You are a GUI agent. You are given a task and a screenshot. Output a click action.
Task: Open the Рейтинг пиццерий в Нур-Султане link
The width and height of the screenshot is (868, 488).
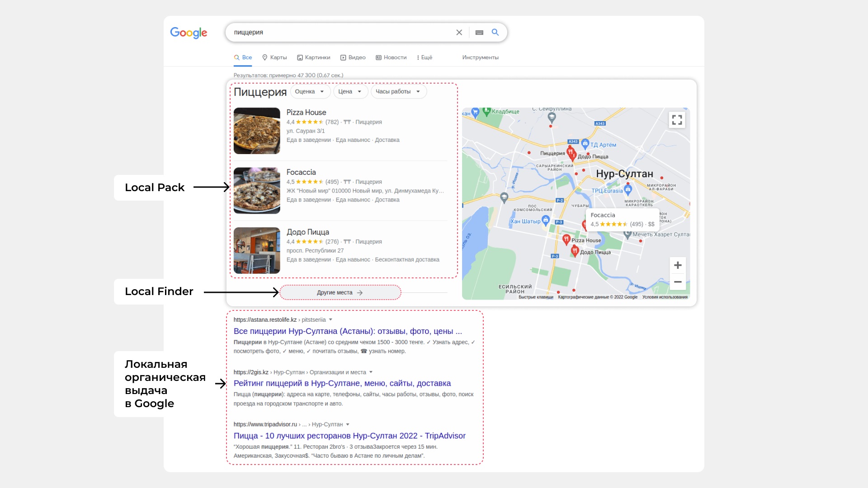[x=342, y=383]
